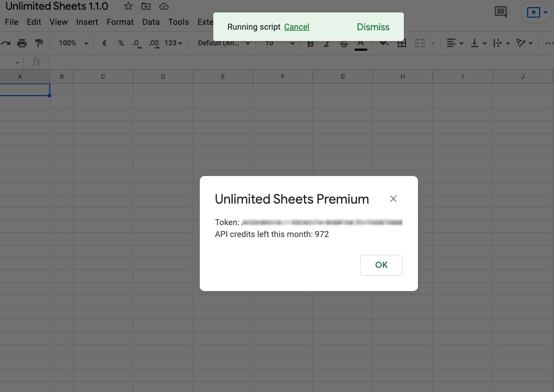Format as euro currency

(x=104, y=43)
